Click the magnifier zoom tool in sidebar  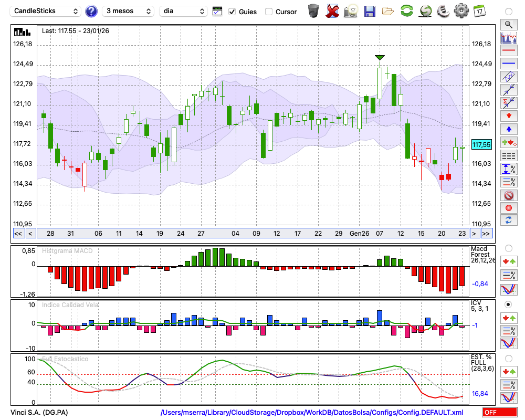508,24
